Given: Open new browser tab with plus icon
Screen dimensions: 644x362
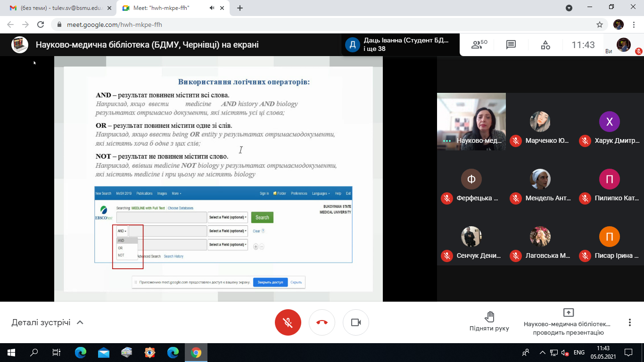Looking at the screenshot, I should click(240, 8).
